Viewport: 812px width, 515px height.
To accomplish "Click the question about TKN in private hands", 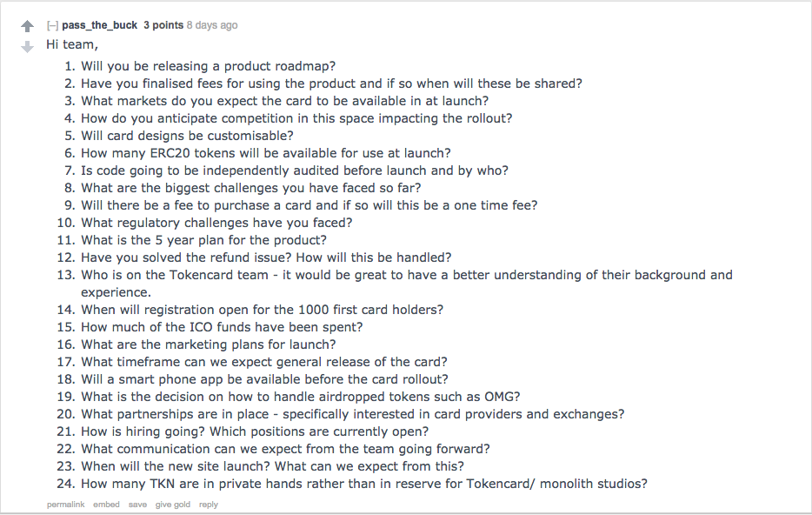I will (x=364, y=484).
